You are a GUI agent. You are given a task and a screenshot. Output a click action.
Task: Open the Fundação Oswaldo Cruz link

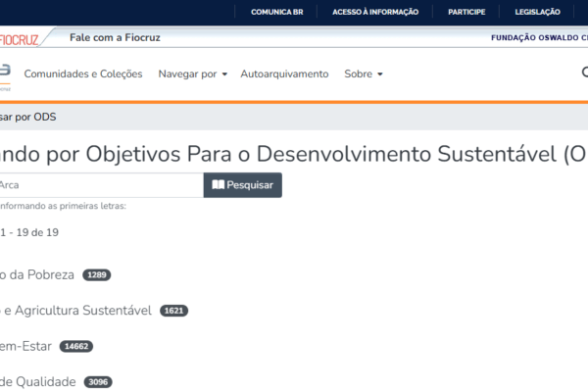538,37
